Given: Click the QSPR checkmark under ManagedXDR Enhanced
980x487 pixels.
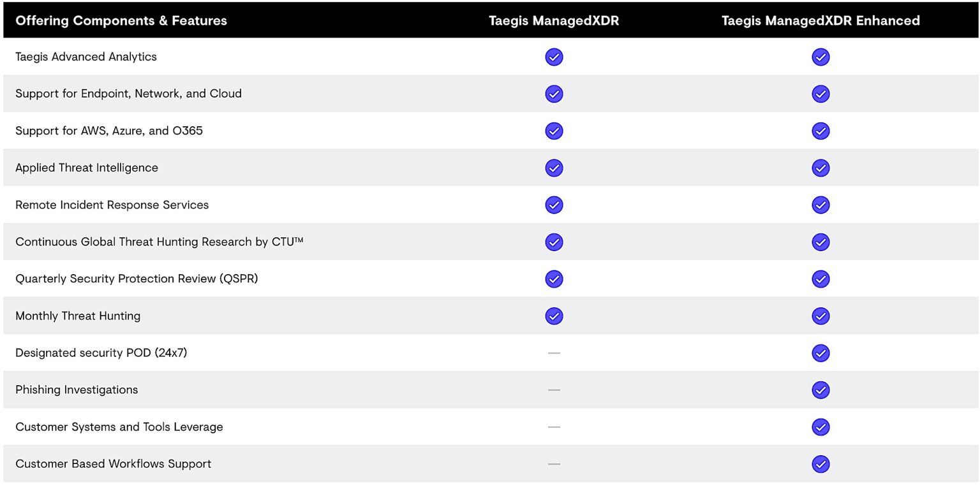Looking at the screenshot, I should tap(820, 279).
